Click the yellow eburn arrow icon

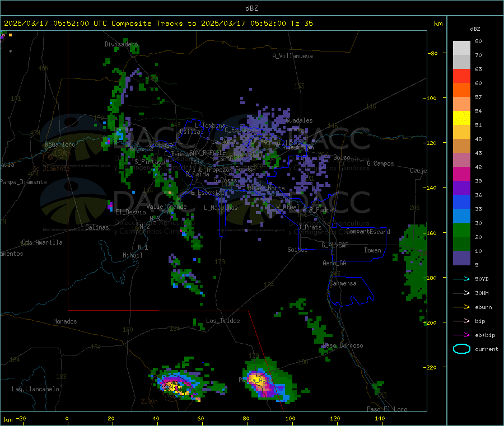[461, 307]
